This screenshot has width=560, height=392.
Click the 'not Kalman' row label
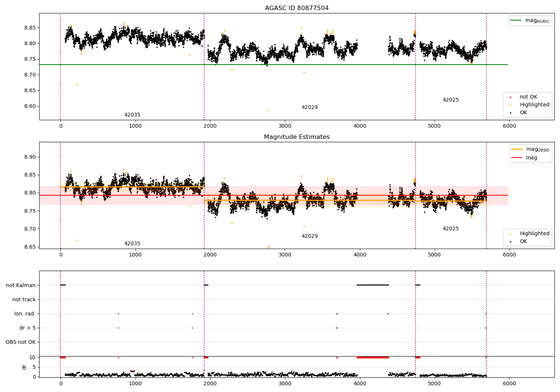(x=21, y=286)
